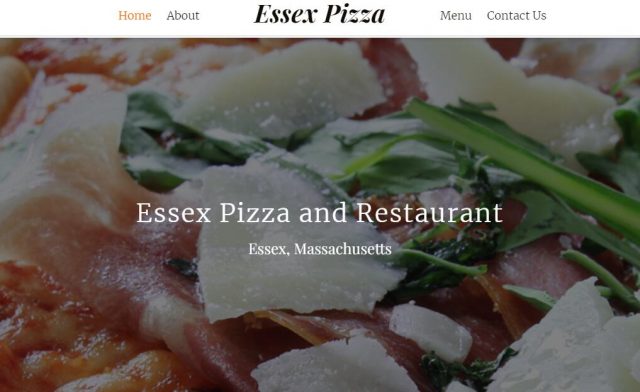Click the word "Restaurant" in hero heading
The height and width of the screenshot is (392, 640).
tap(430, 212)
